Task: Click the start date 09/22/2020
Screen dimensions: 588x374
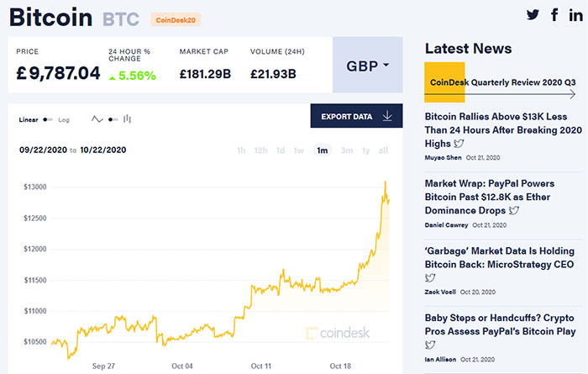Action: click(43, 150)
